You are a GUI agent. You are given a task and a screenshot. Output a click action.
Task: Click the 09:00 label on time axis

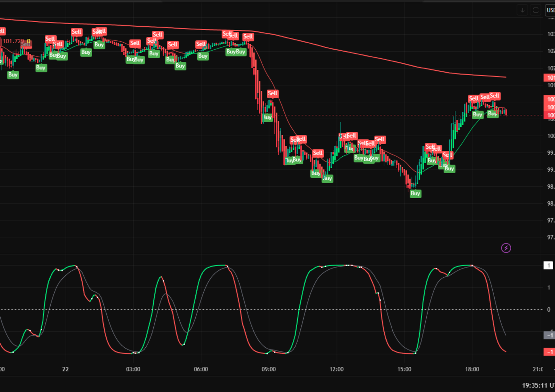coord(268,369)
